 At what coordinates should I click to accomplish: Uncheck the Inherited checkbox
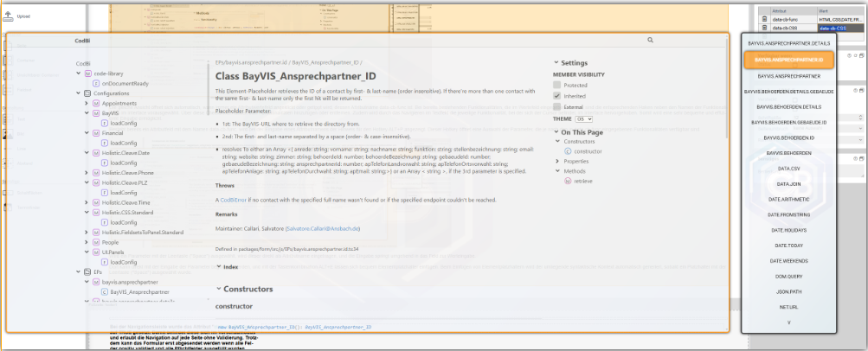pos(557,96)
